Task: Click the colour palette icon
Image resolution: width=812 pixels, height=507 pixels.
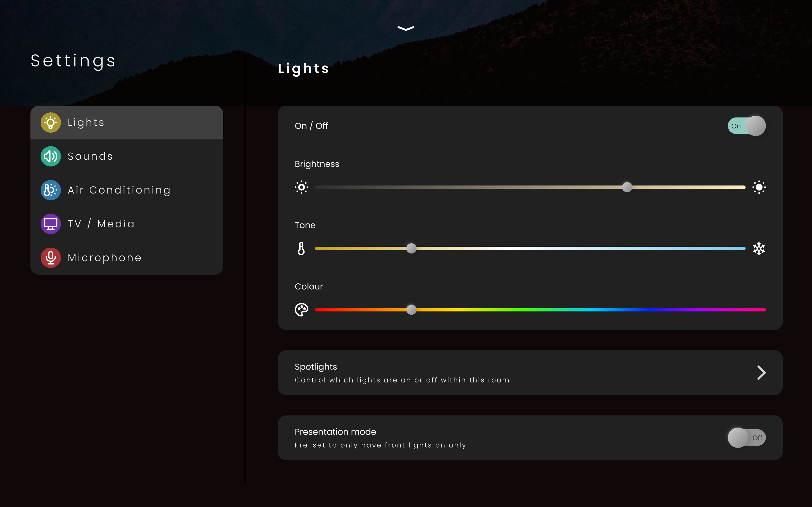Action: [x=301, y=310]
